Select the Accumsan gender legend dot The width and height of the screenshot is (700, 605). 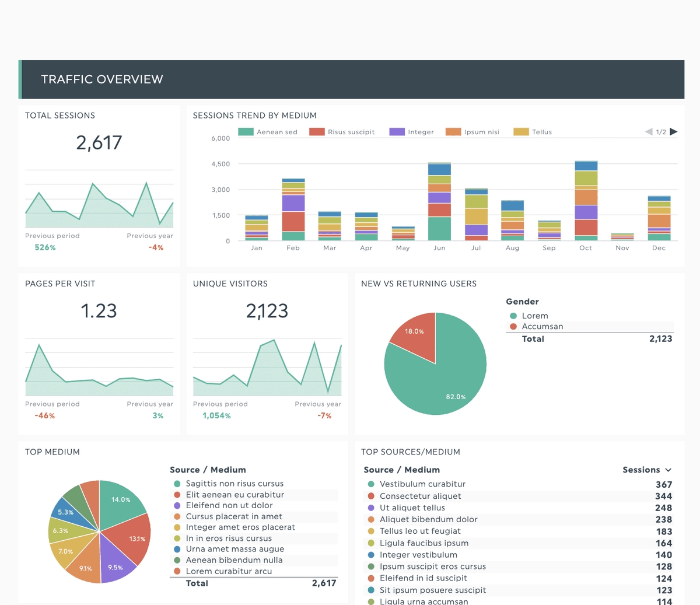[513, 327]
